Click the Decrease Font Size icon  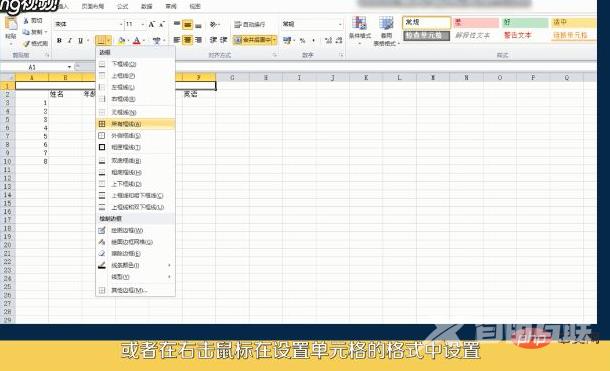162,24
